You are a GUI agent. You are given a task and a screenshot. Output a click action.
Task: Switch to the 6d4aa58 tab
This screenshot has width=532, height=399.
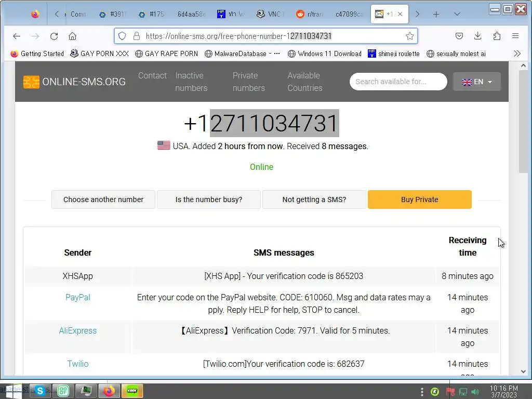191,14
